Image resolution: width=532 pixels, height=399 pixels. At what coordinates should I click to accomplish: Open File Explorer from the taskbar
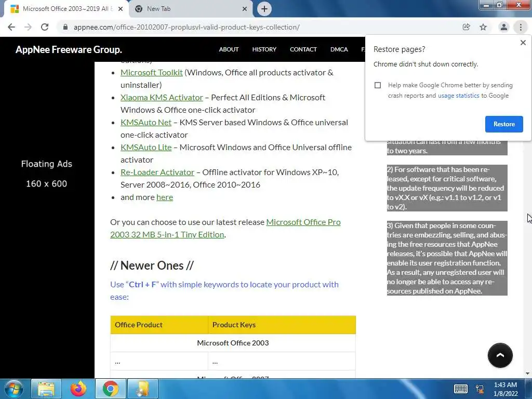[x=46, y=389]
